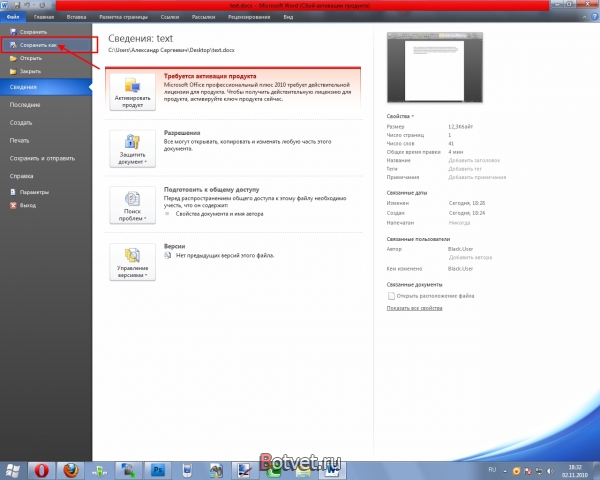Image resolution: width=600 pixels, height=480 pixels.
Task: Click the Активировать продукт button
Action: pyautogui.click(x=132, y=92)
